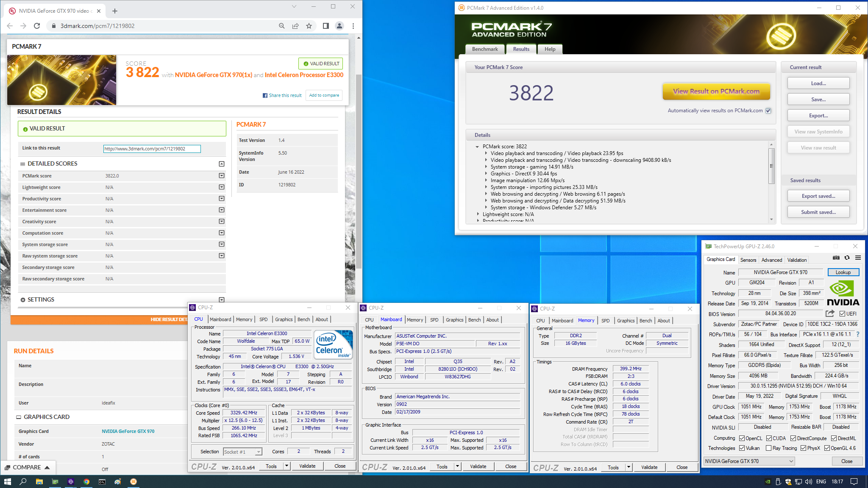
Task: Click View Result on PCMark.com
Action: tap(716, 91)
